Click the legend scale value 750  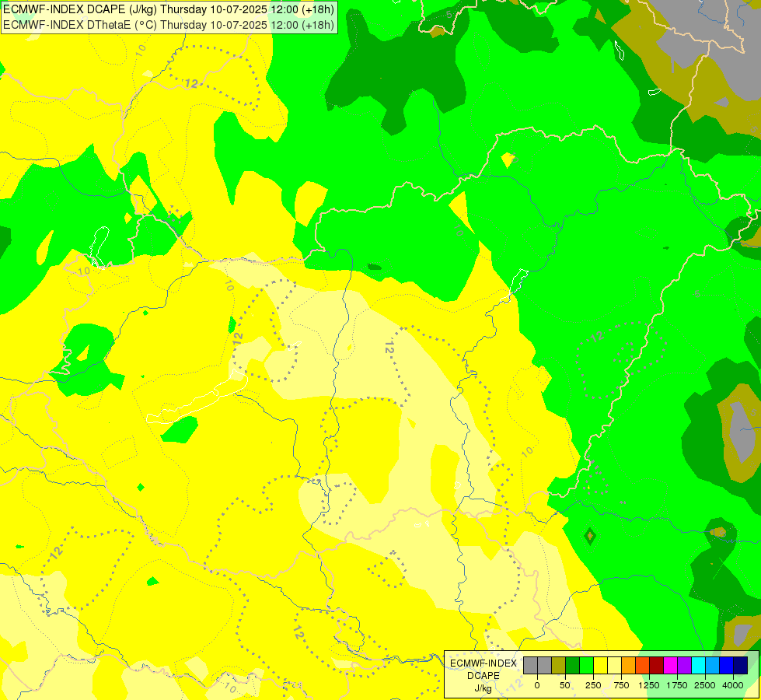(621, 685)
